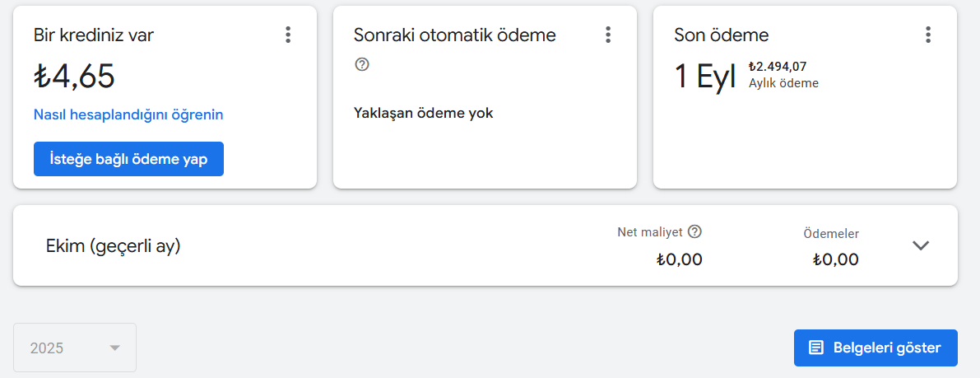Open the 2025 year dropdown
The width and height of the screenshot is (980, 378).
[x=74, y=348]
